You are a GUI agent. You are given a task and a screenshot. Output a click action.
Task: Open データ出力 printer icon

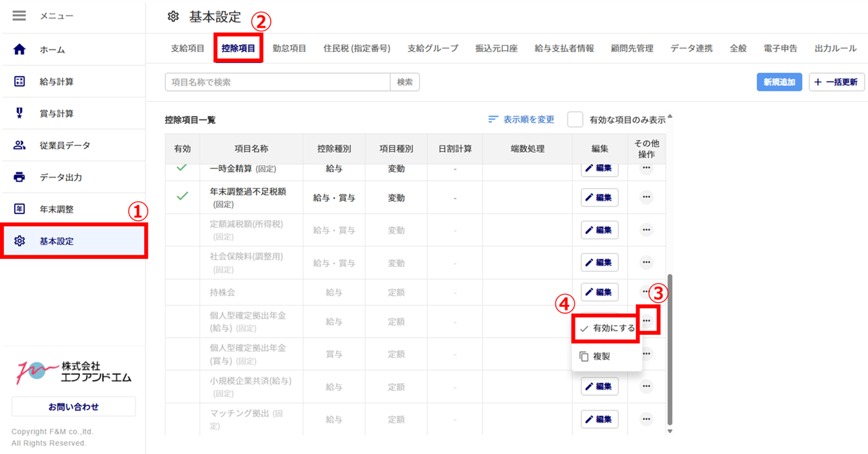coord(20,177)
